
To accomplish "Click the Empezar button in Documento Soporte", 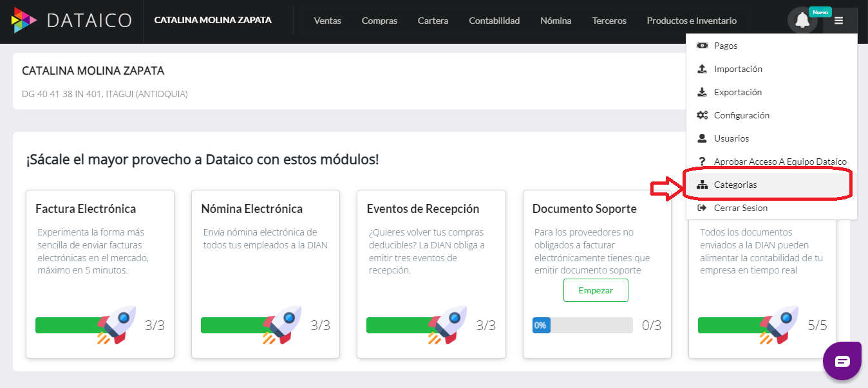I will [x=596, y=290].
